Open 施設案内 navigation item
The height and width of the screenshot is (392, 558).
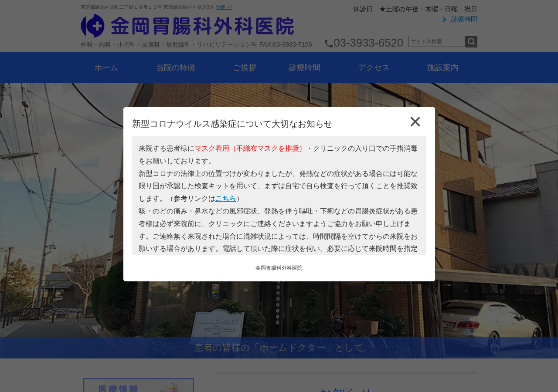(443, 68)
